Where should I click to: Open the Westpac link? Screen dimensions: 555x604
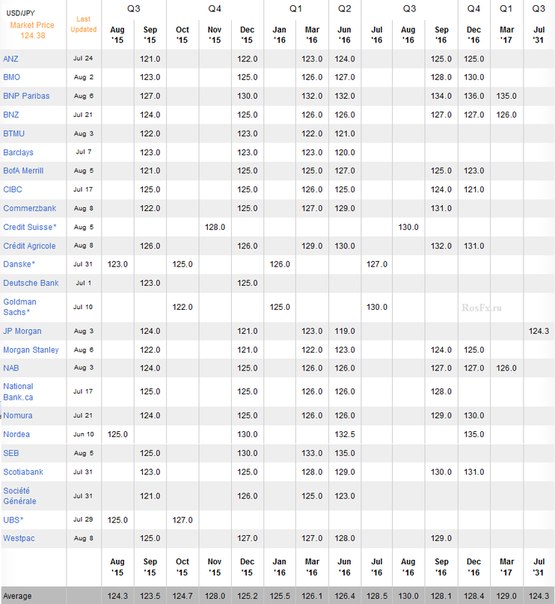19,538
